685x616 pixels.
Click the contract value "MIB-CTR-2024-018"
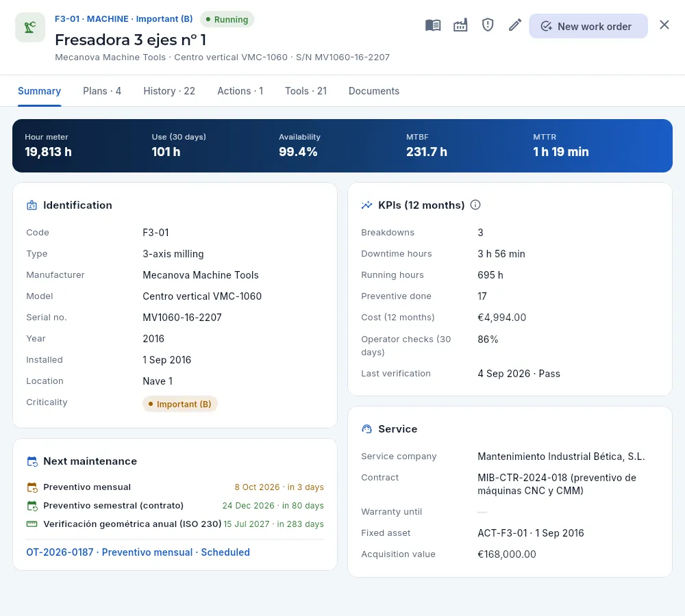point(523,478)
